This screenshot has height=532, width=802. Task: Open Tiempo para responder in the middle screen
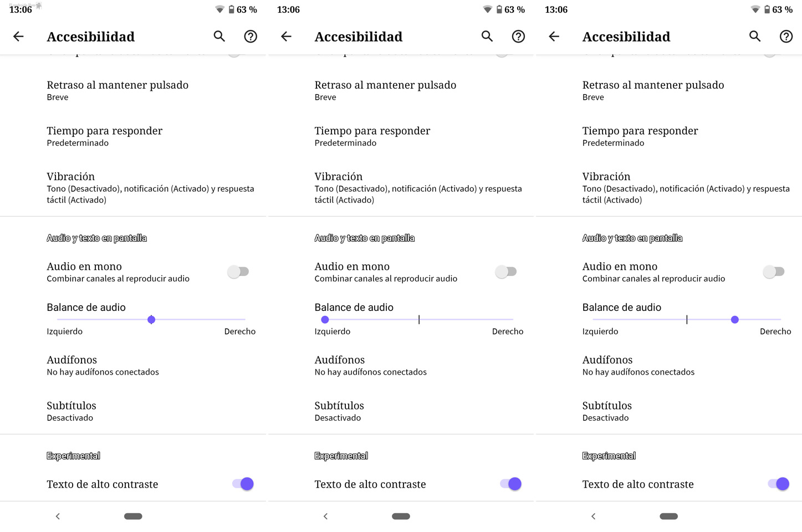[372, 136]
